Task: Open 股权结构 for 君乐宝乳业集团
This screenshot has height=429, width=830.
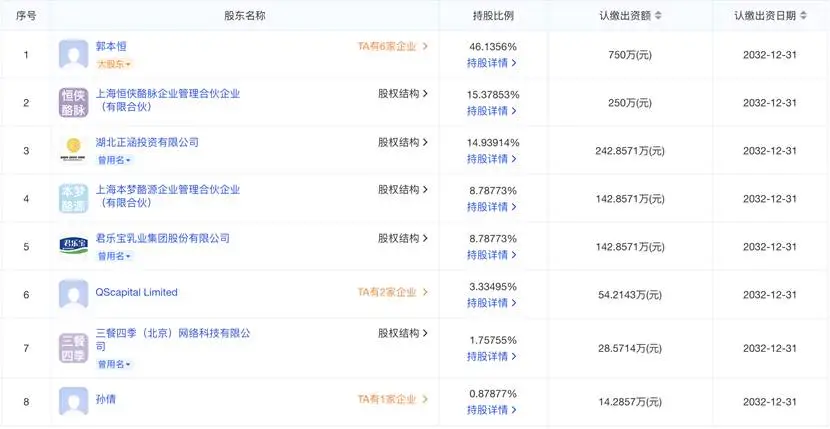Action: tap(402, 239)
